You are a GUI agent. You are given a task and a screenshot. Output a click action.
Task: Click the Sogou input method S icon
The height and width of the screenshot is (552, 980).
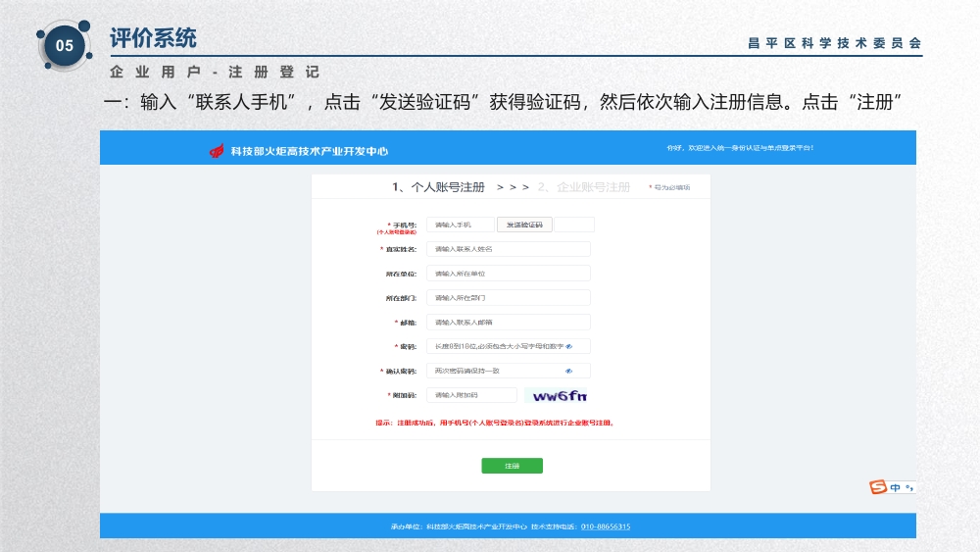(x=877, y=487)
